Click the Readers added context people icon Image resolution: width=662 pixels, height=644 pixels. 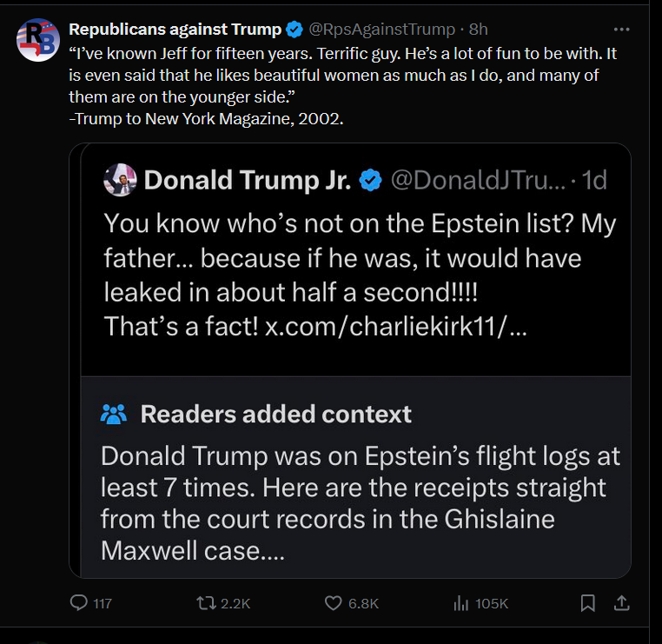(x=114, y=414)
